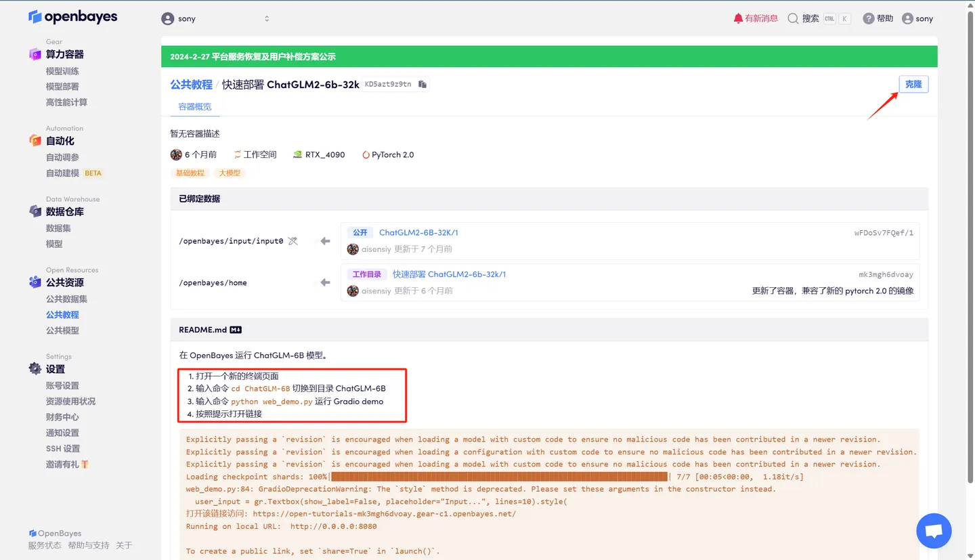This screenshot has width=975, height=560.
Task: Open High Performance Computing (高性能计算)
Action: click(x=66, y=102)
